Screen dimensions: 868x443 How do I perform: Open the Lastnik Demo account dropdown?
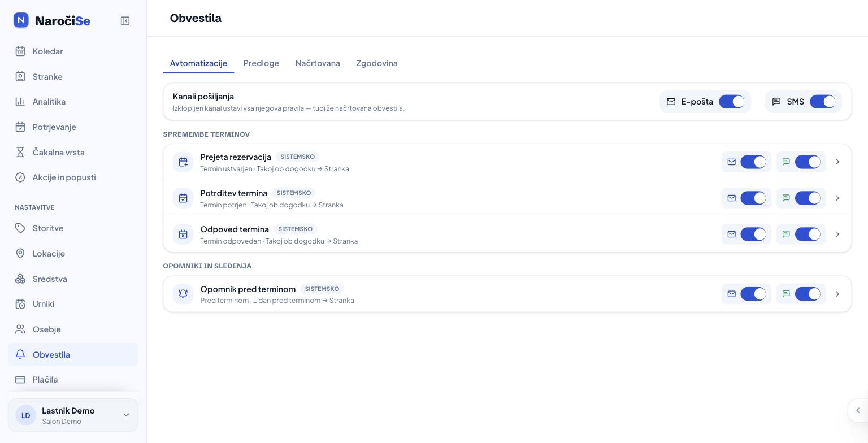click(x=73, y=415)
